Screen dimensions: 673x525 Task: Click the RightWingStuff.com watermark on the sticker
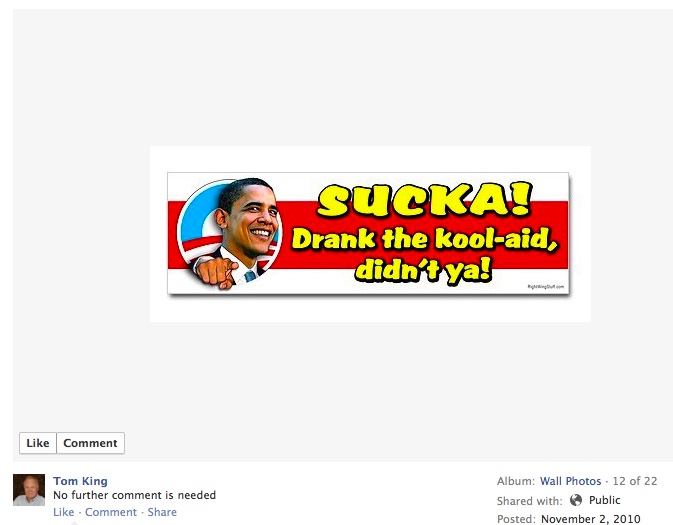click(x=546, y=287)
